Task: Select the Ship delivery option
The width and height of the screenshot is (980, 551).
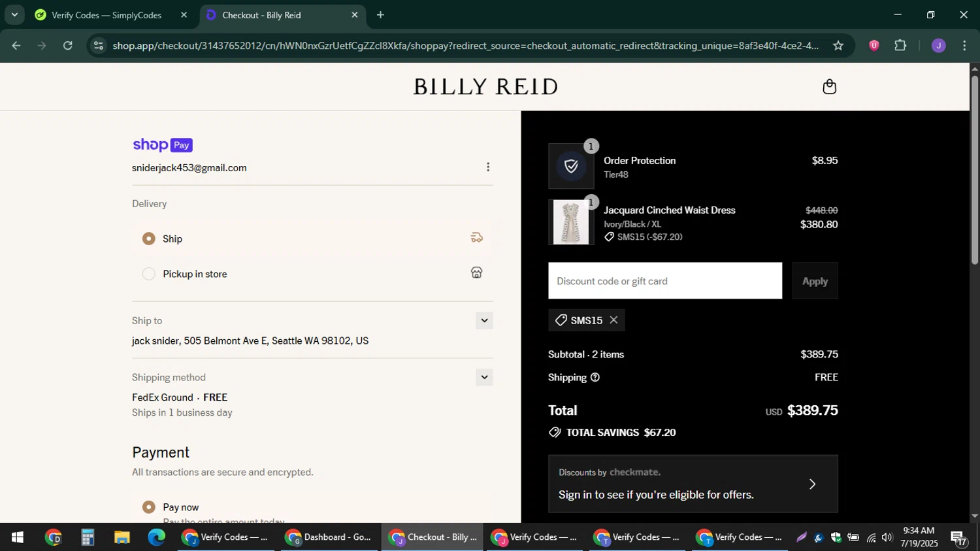Action: (x=149, y=239)
